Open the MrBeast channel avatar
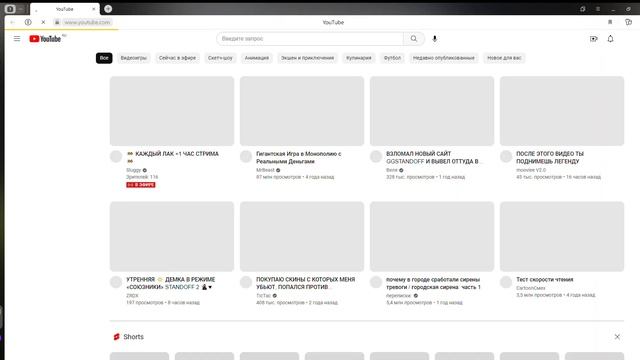Image resolution: width=640 pixels, height=360 pixels. pyautogui.click(x=246, y=156)
